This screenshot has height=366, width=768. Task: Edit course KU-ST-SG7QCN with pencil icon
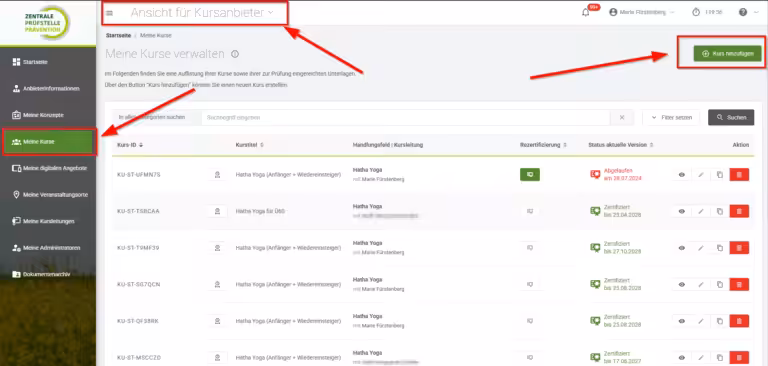(x=700, y=284)
